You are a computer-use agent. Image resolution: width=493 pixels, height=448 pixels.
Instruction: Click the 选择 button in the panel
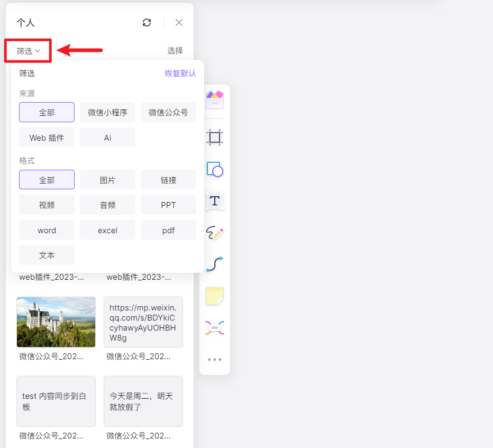click(x=175, y=51)
